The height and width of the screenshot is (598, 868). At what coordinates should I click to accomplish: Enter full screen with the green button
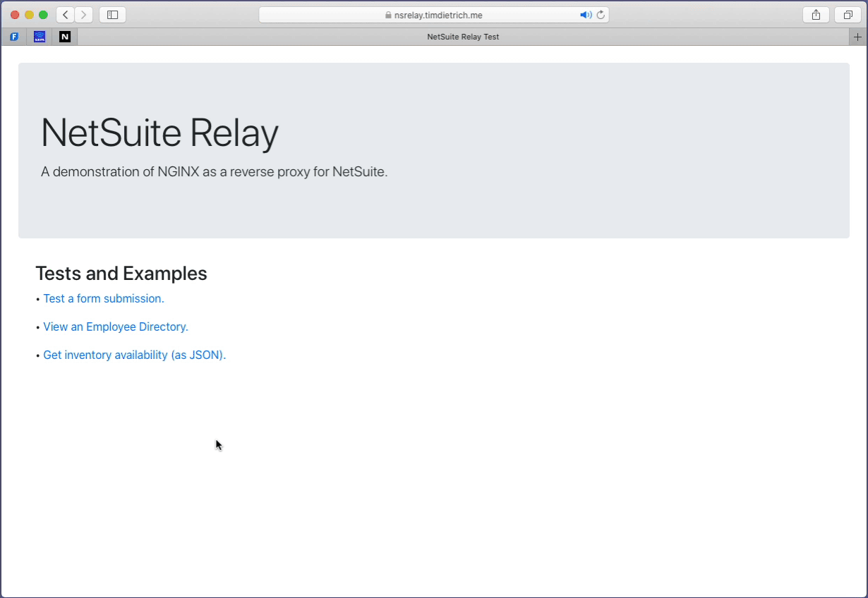pos(43,15)
